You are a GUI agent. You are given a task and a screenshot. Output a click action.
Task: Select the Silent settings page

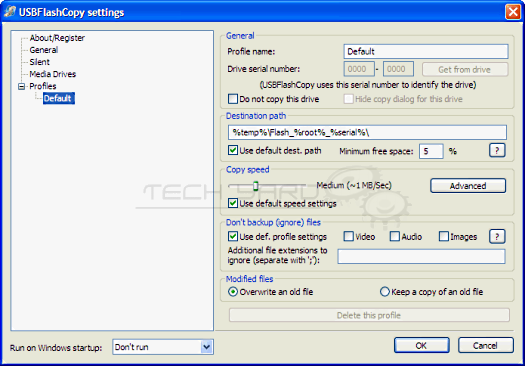[x=40, y=62]
